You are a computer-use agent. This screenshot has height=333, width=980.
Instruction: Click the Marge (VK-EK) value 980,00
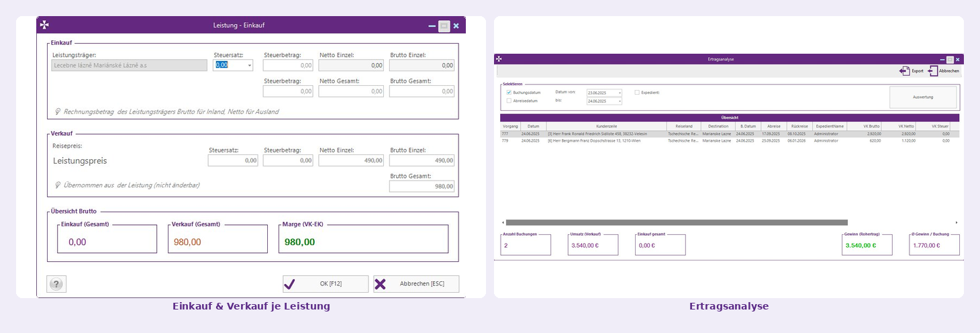tap(299, 242)
